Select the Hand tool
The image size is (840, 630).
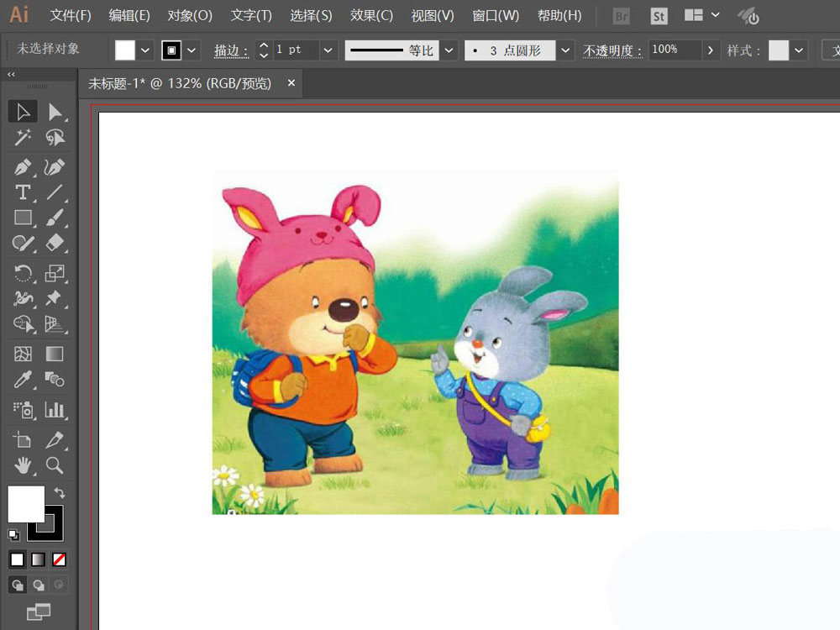[x=23, y=465]
